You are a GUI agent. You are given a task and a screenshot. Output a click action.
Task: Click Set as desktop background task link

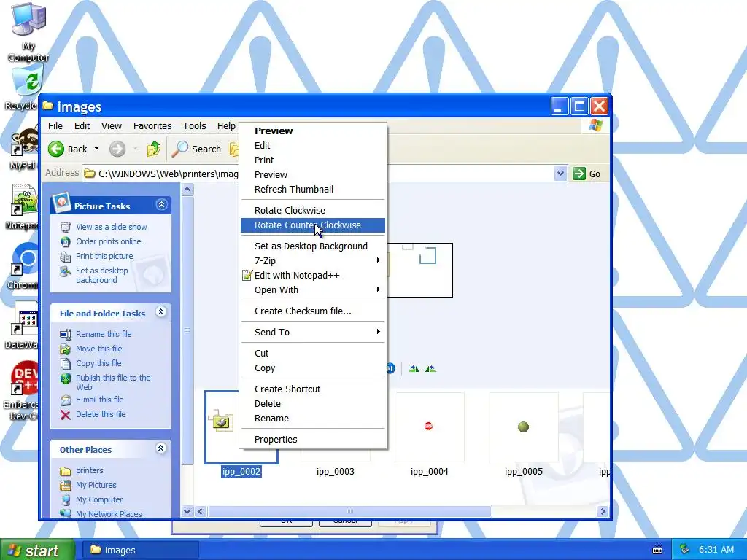click(102, 275)
